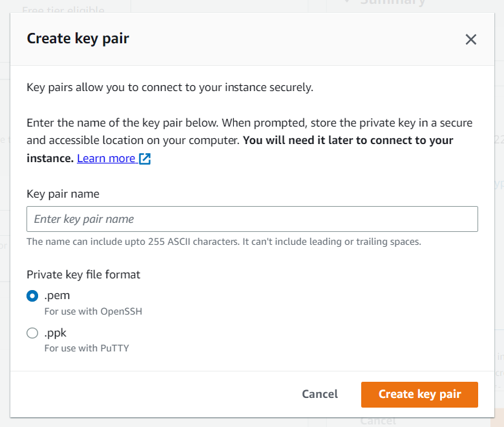504x427 pixels.
Task: Click the ".ppk" option label text
Action: click(56, 333)
